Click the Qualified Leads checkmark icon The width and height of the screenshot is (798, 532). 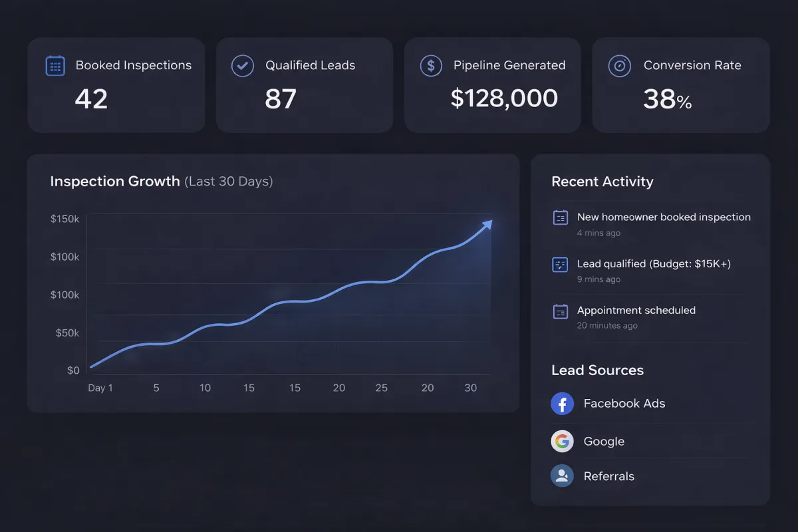(242, 66)
